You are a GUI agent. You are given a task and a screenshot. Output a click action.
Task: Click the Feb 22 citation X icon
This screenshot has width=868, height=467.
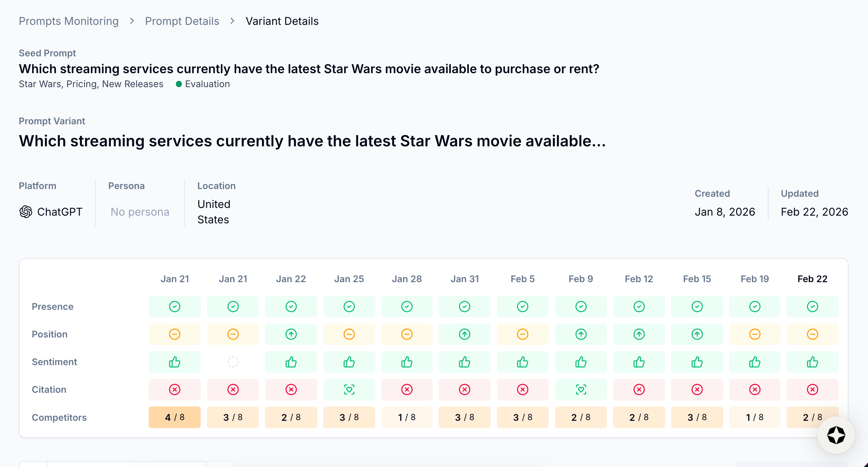pos(812,389)
